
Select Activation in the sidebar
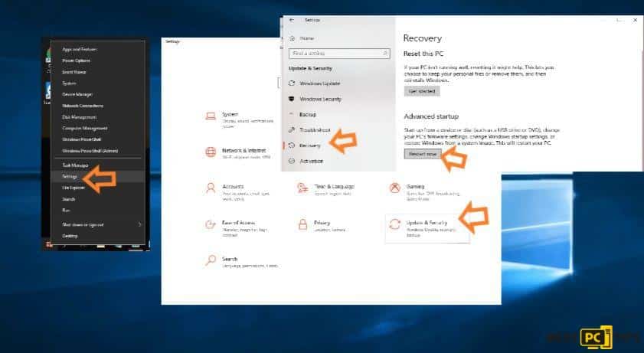point(312,161)
